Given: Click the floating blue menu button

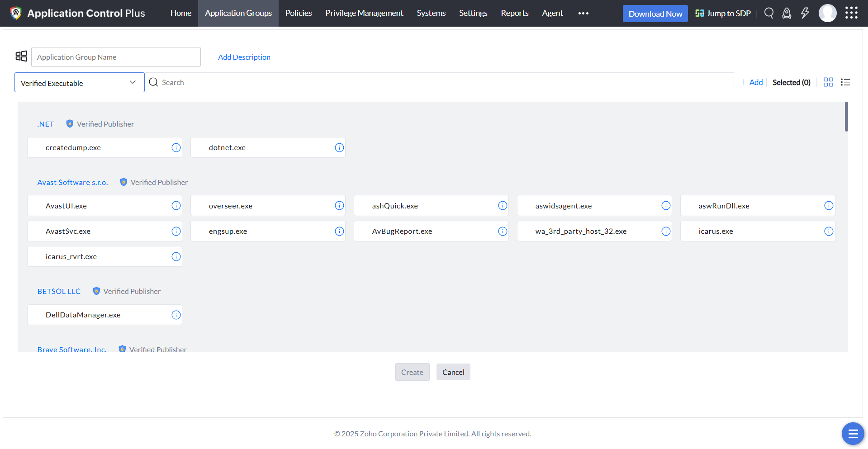Looking at the screenshot, I should click(x=853, y=434).
